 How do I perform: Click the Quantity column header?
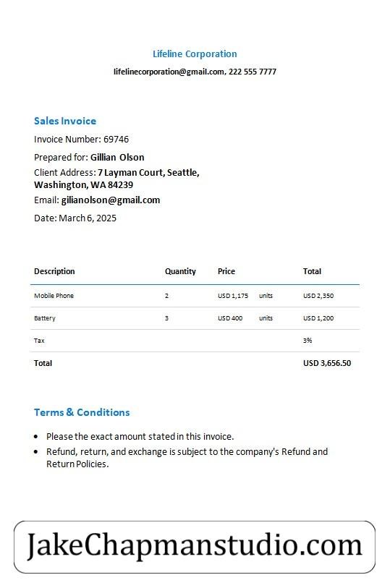pos(180,271)
